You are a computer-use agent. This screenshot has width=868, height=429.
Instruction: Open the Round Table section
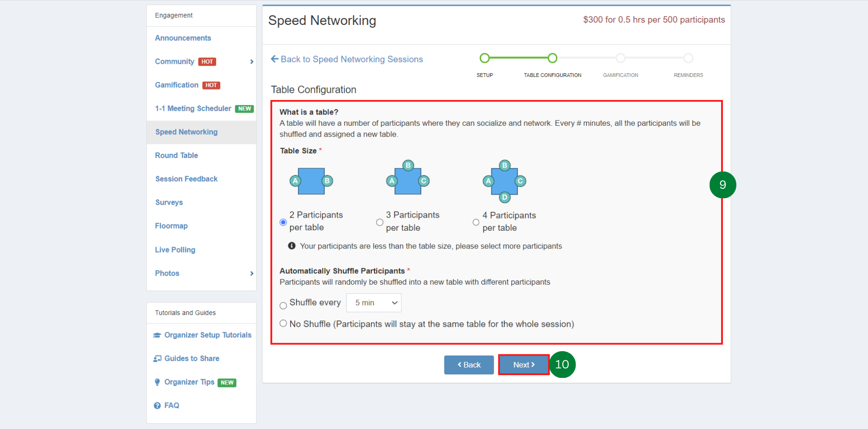pyautogui.click(x=176, y=155)
